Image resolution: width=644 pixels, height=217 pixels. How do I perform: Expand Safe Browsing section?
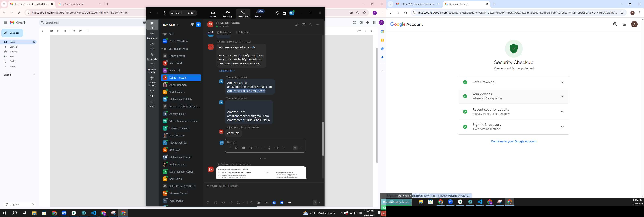[x=562, y=82]
